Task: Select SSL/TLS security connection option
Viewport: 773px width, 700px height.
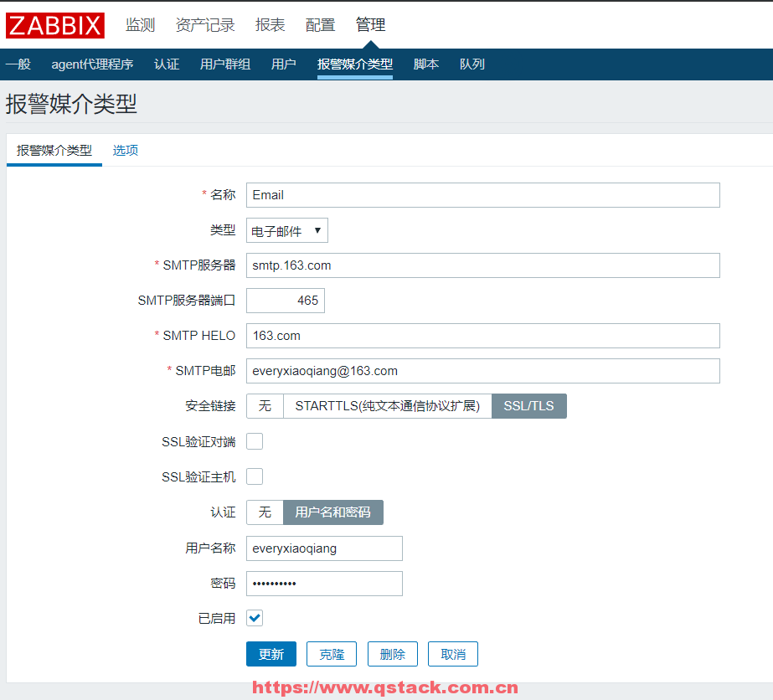Action: (528, 406)
